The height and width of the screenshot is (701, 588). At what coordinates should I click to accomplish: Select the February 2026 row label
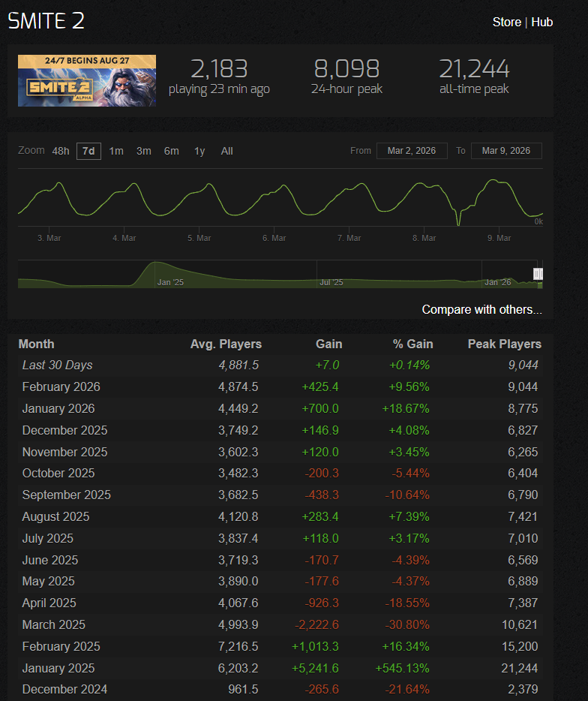click(x=61, y=387)
